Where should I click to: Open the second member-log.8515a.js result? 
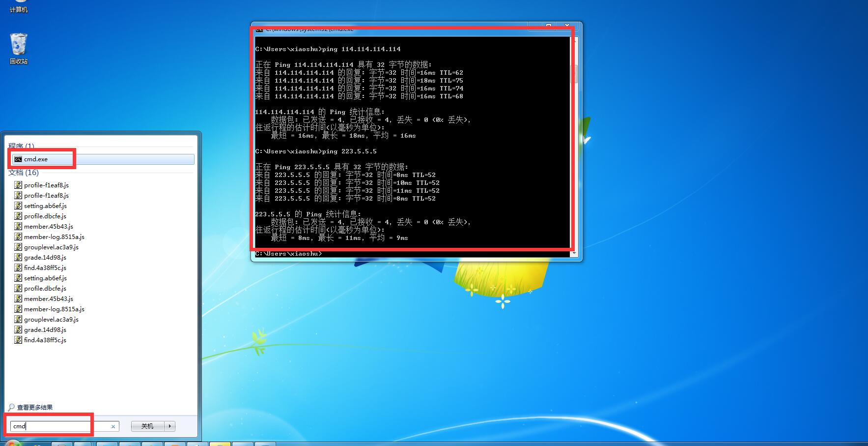(54, 309)
